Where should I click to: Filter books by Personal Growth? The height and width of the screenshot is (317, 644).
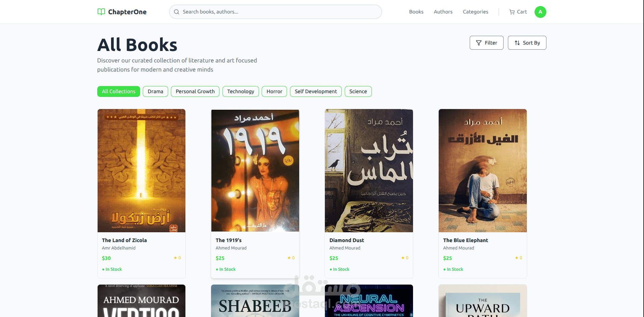pos(195,91)
